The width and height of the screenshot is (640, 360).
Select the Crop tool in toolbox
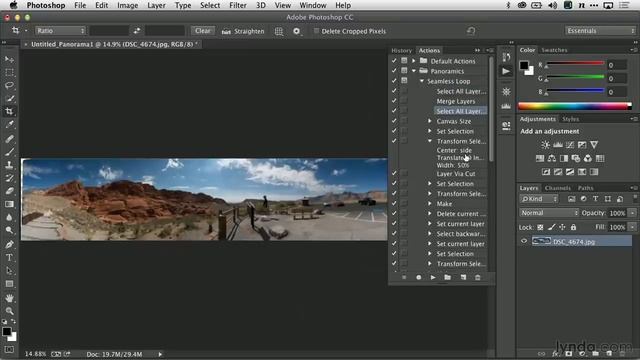[x=9, y=111]
